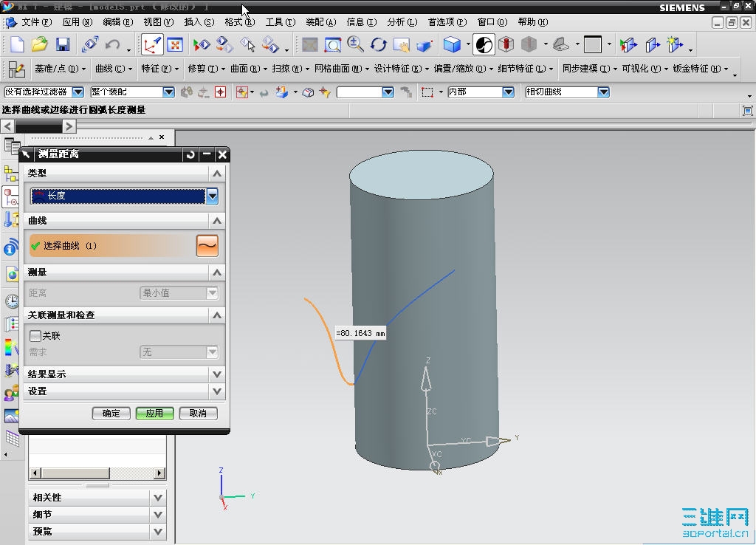Click the Fit view icon
The height and width of the screenshot is (545, 756).
click(x=175, y=45)
